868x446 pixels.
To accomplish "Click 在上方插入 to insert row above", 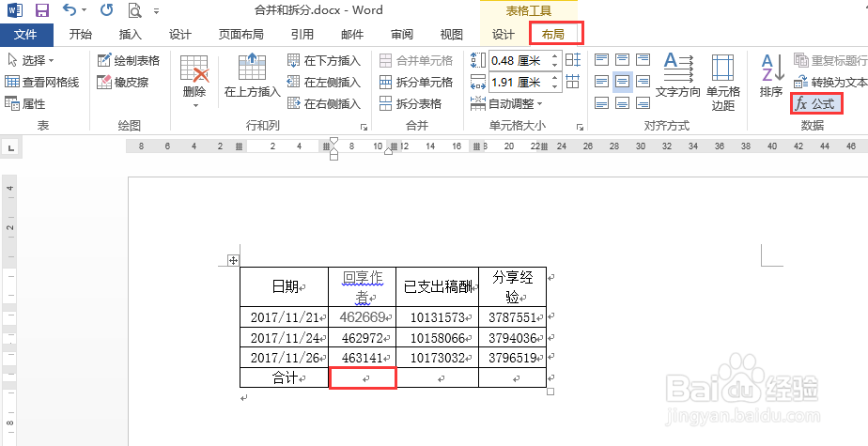I will (253, 76).
